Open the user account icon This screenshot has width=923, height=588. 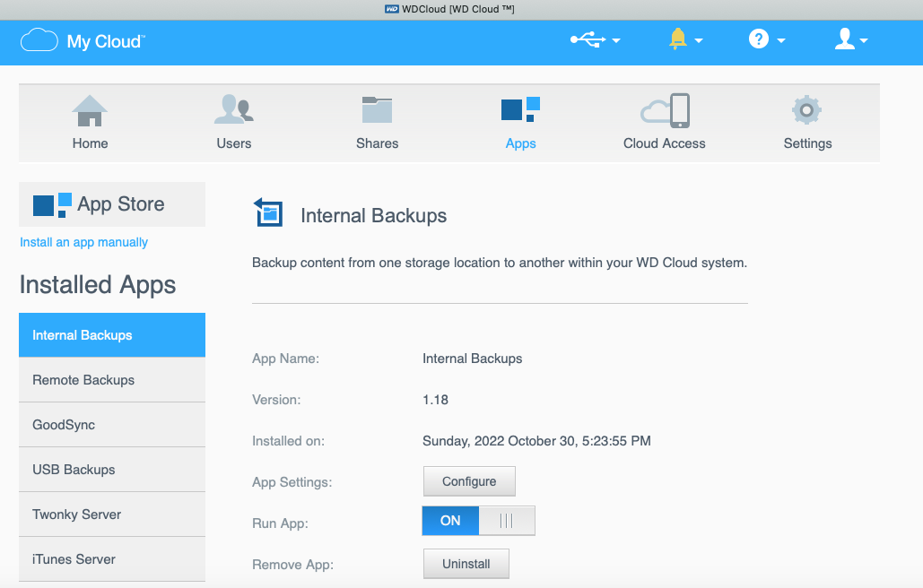click(x=845, y=39)
